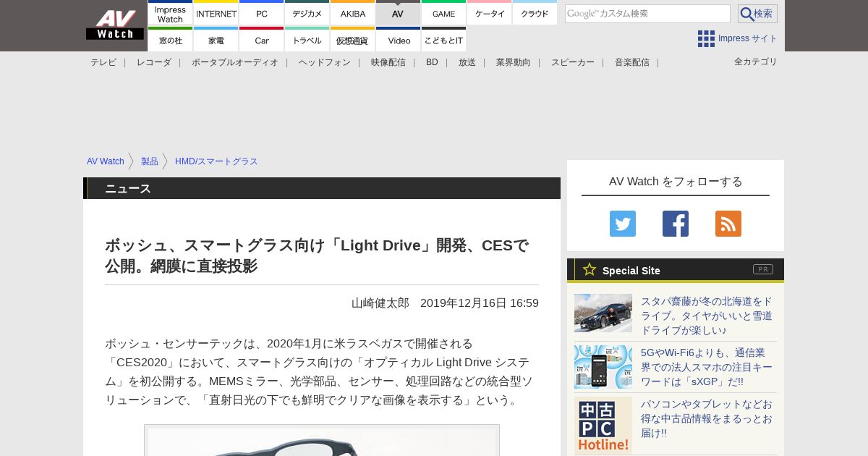Open the デジカメ tab
Screen dimensions: 868x456
pos(307,13)
